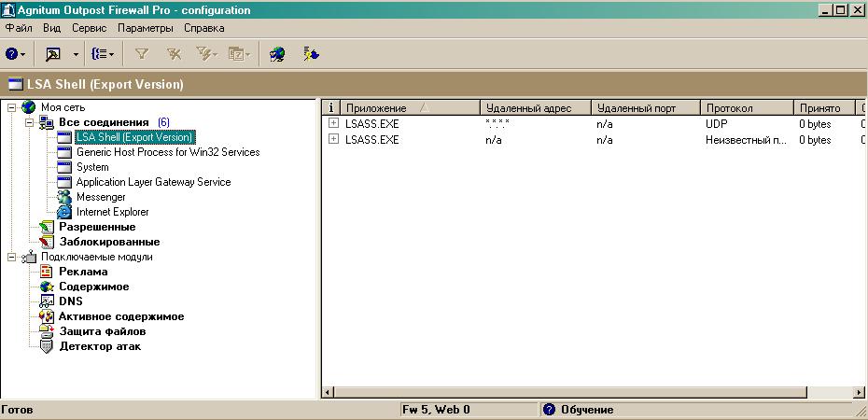Open the Вид menu
This screenshot has width=868, height=420.
pyautogui.click(x=51, y=28)
